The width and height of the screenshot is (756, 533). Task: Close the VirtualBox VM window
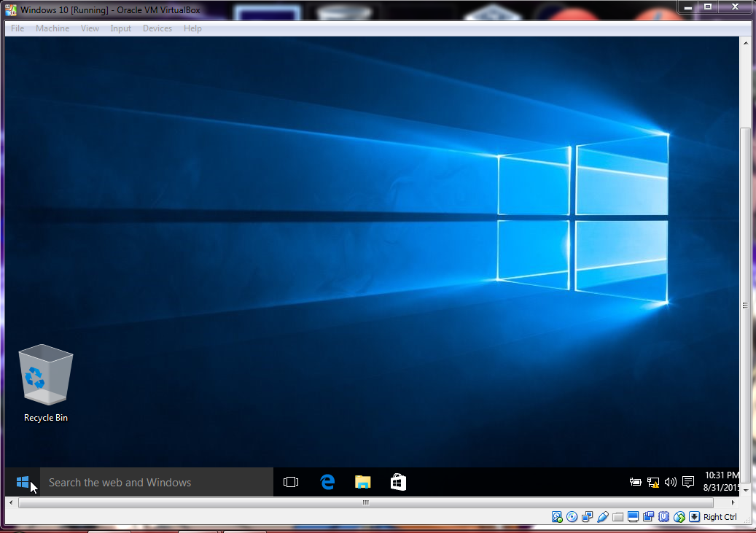[736, 7]
